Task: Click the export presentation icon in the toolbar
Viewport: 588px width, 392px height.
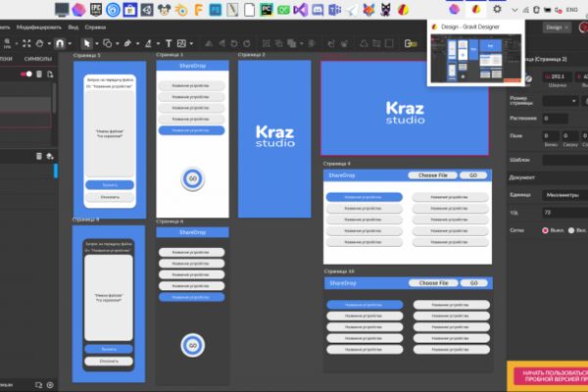Action: coord(411,43)
